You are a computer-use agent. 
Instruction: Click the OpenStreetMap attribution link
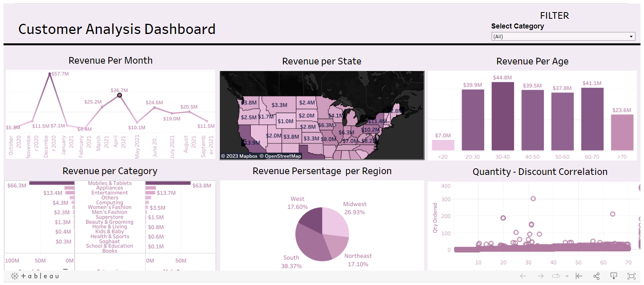[280, 156]
